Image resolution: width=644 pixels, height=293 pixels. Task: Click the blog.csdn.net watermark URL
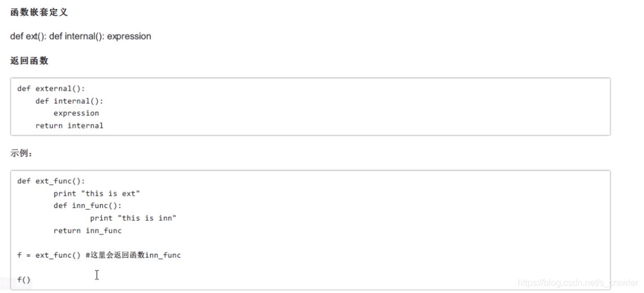click(x=578, y=283)
